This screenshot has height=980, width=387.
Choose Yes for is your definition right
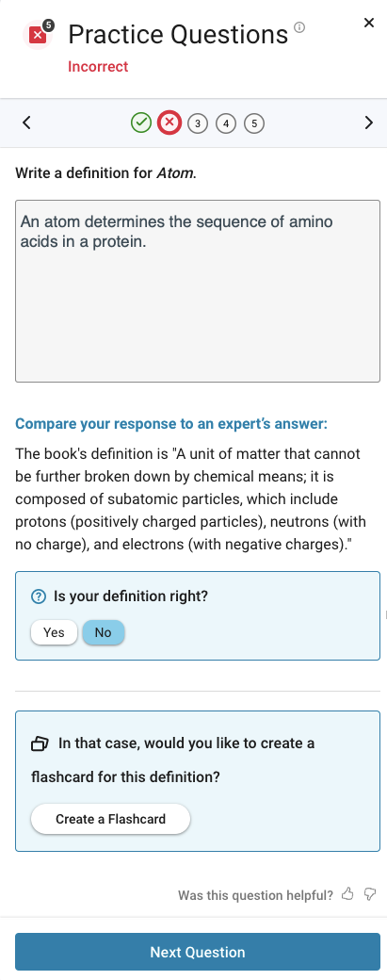pos(55,632)
